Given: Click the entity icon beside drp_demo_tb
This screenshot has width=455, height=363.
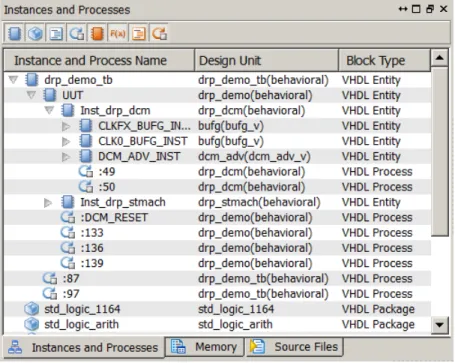Looking at the screenshot, I should [32, 80].
